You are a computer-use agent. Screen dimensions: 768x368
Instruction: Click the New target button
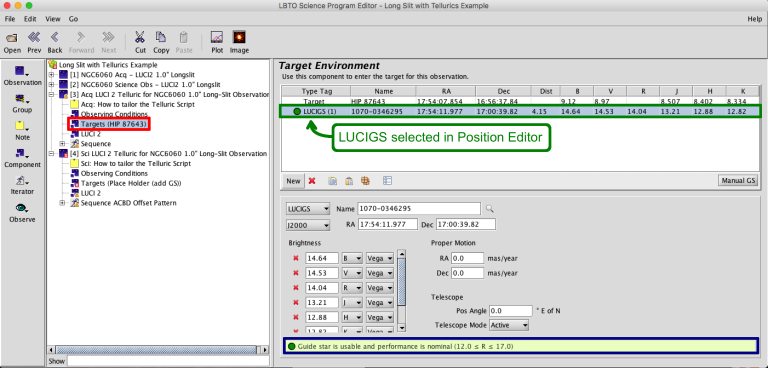293,181
